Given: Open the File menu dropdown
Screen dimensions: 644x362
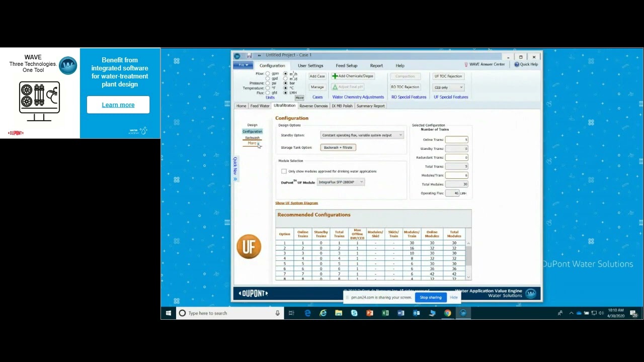Looking at the screenshot, I should (x=243, y=65).
